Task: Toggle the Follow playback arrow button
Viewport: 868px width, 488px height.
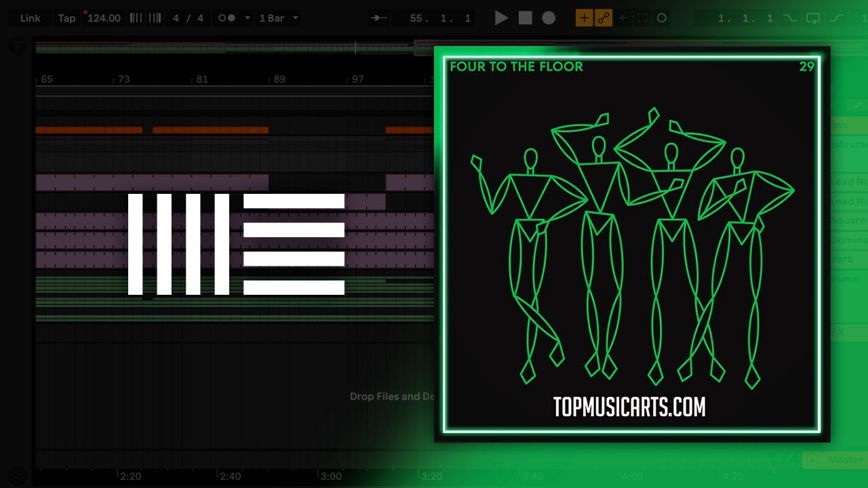Action: coord(380,18)
